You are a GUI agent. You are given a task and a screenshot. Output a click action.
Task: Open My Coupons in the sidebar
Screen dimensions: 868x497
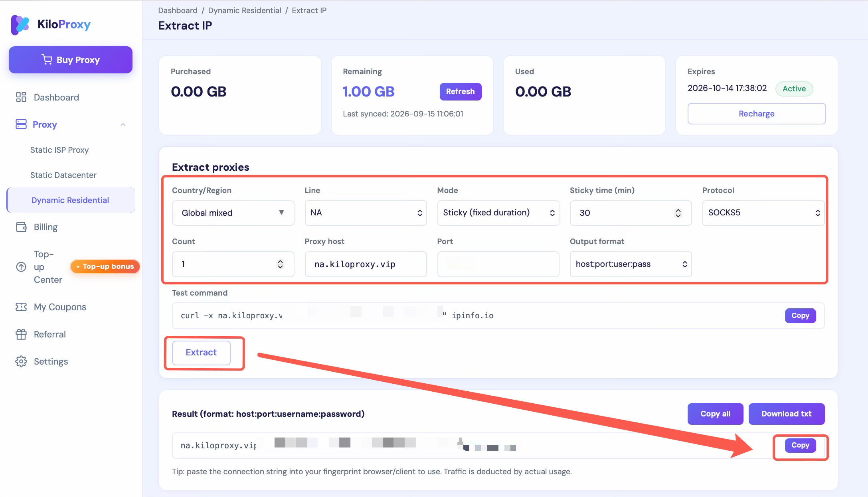pos(60,307)
